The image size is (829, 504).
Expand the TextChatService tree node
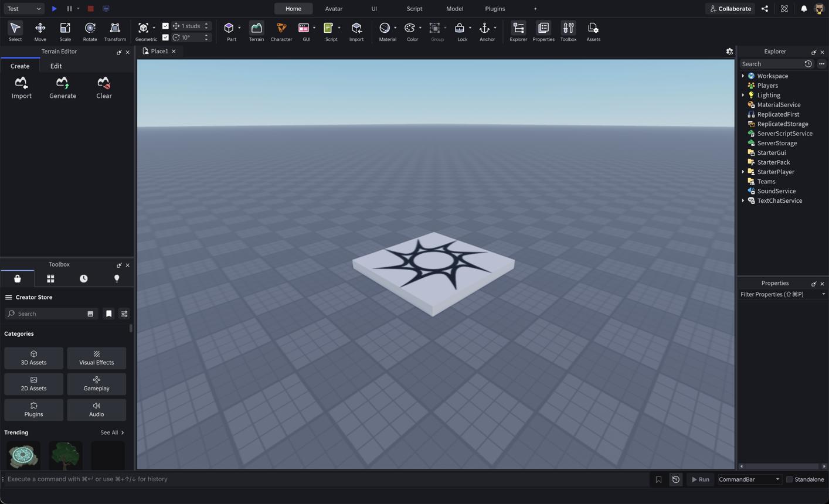743,200
